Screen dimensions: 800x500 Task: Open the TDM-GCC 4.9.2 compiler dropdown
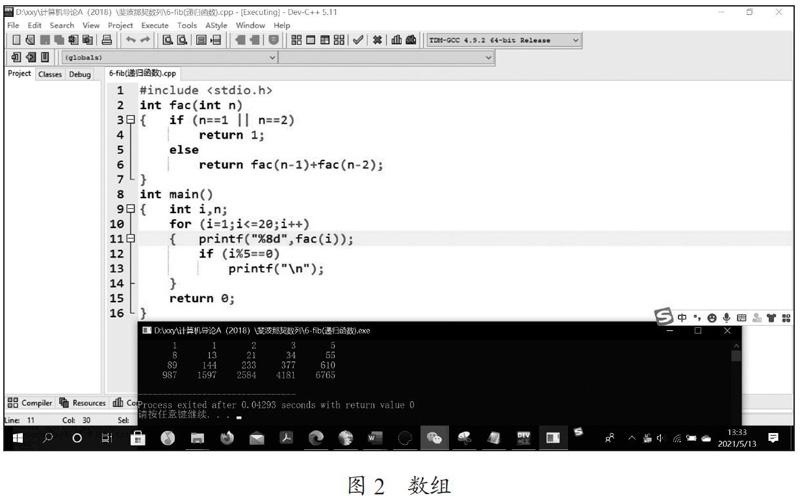[504, 40]
